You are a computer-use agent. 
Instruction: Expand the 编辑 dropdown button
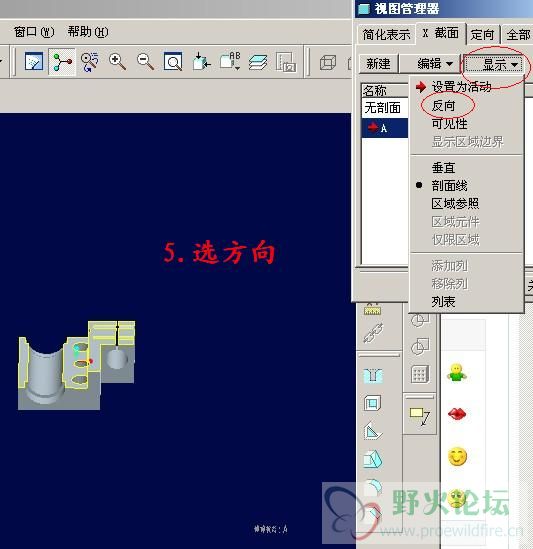pos(430,64)
